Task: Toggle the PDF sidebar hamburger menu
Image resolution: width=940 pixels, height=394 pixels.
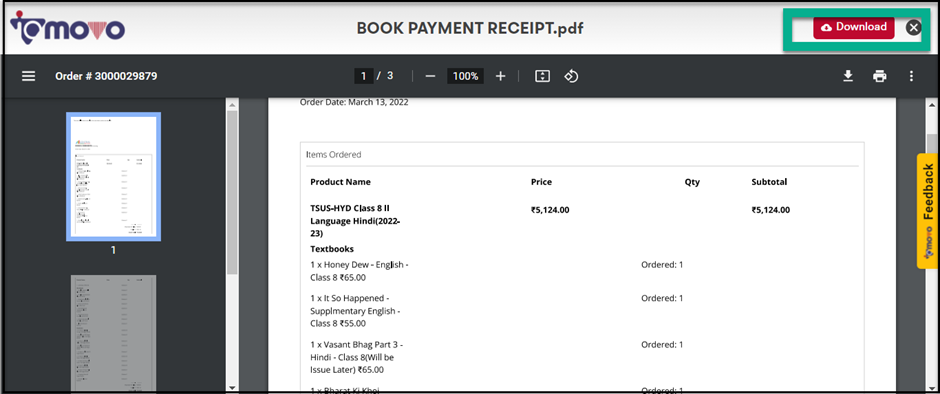Action: coord(29,76)
